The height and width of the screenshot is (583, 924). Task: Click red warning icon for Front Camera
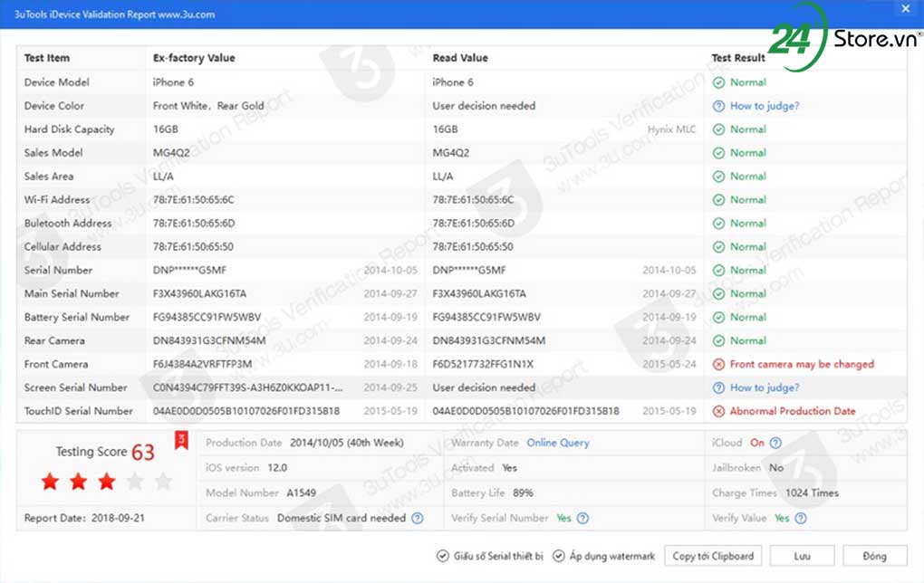[718, 364]
